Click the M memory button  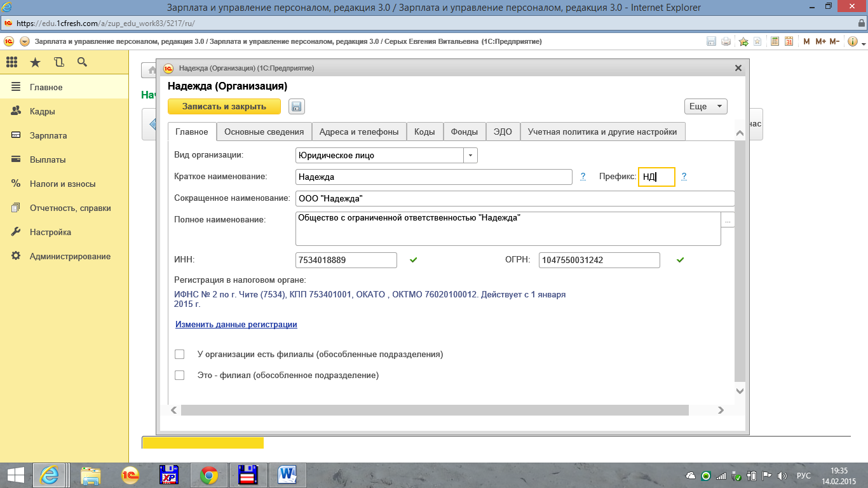point(806,41)
